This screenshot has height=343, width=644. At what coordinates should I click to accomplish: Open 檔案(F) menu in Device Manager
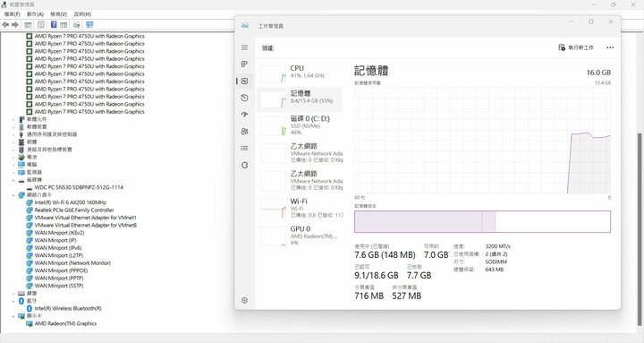(12, 14)
